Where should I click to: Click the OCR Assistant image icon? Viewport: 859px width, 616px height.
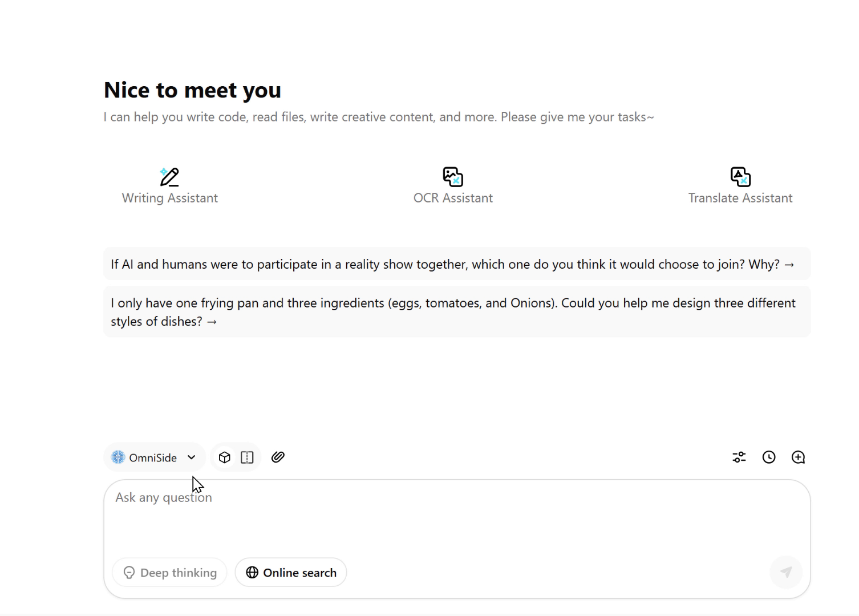453,177
